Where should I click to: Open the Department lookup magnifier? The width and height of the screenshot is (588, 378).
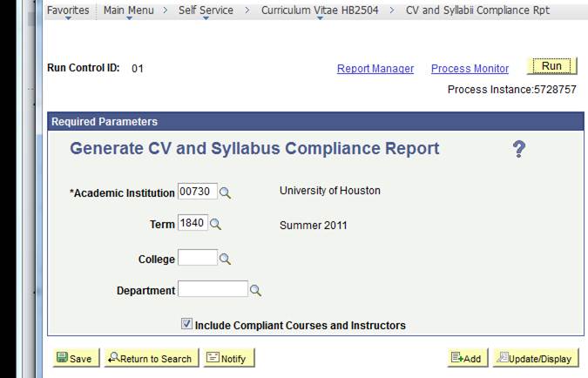click(x=256, y=290)
